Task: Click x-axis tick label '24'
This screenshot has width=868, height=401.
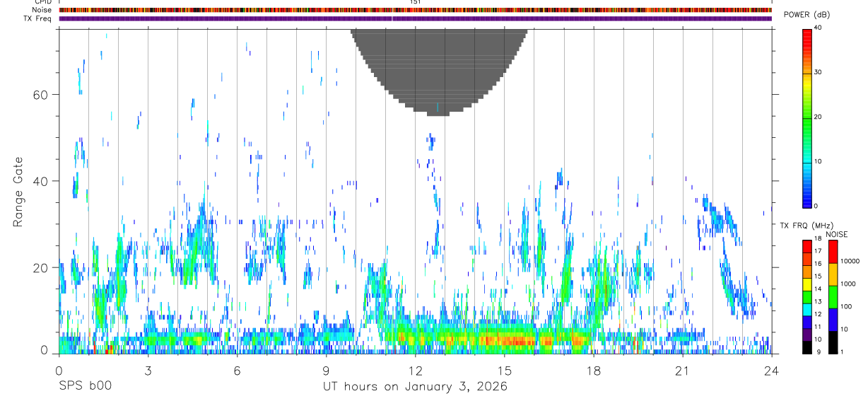Action: point(771,371)
